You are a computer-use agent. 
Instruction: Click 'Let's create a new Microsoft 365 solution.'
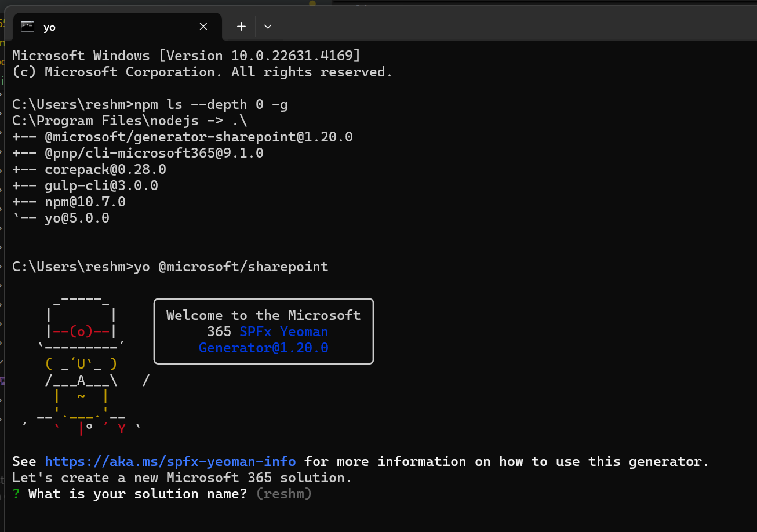183,478
